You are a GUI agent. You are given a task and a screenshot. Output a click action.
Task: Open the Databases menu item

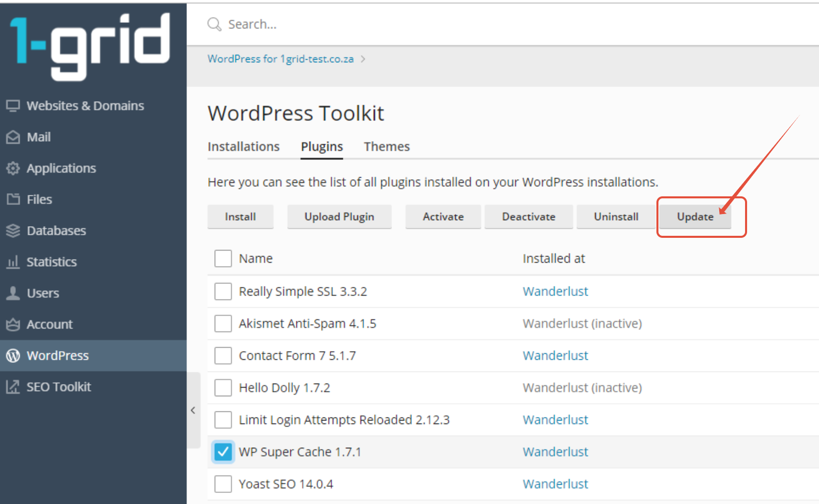(93, 231)
